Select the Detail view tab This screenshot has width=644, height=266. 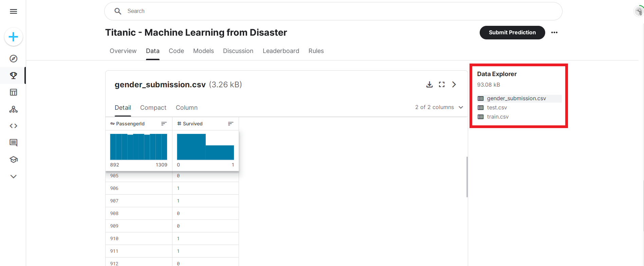(123, 108)
